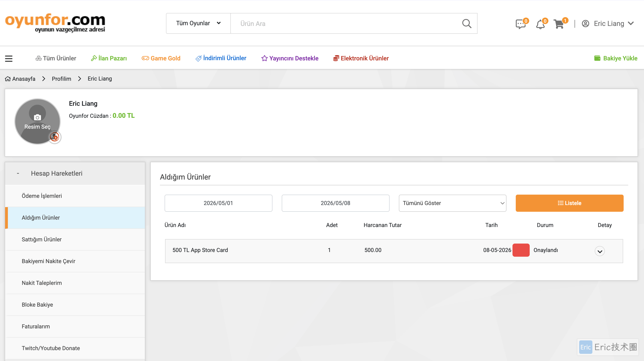644x361 pixels.
Task: Open Twitch/Youtube Donate in sidebar
Action: [75, 348]
